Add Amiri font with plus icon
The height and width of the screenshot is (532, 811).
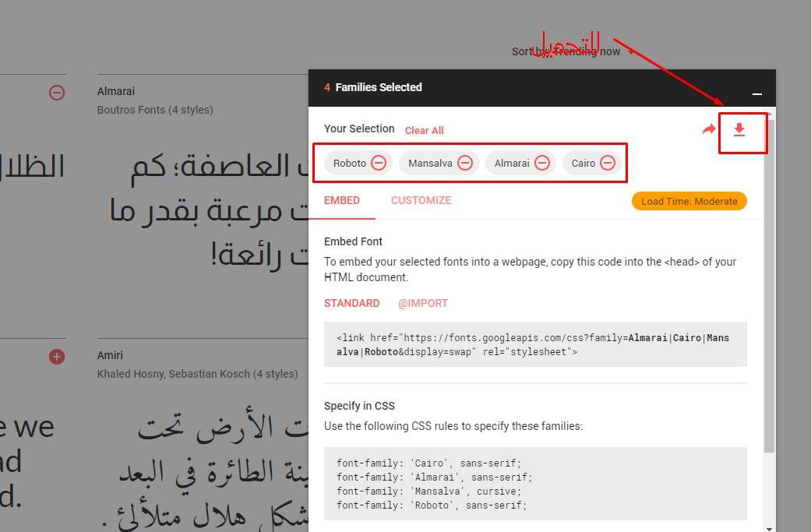pyautogui.click(x=57, y=357)
